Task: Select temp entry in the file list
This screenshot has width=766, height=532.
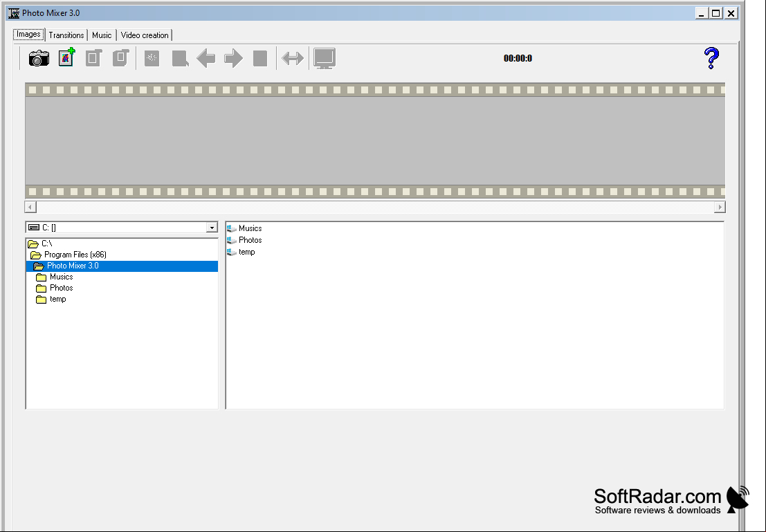Action: (241, 252)
